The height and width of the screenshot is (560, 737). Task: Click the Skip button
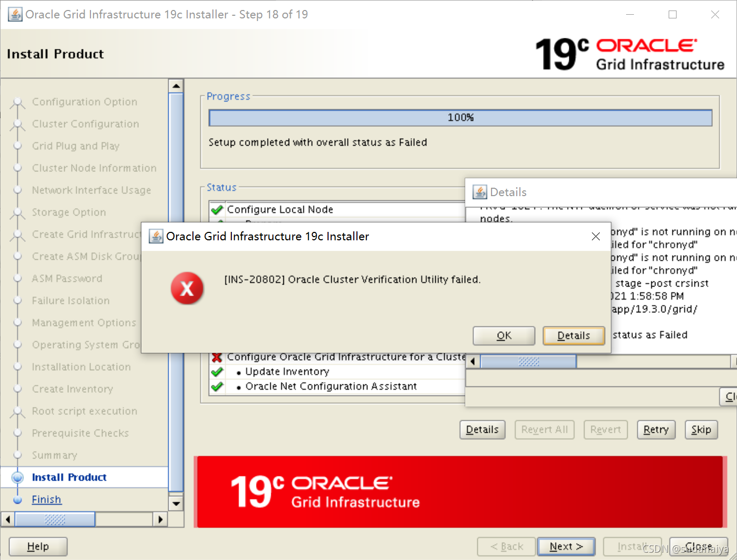(x=701, y=430)
